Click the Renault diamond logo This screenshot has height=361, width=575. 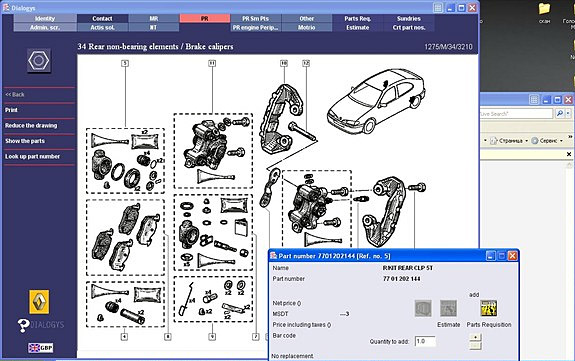point(39,302)
